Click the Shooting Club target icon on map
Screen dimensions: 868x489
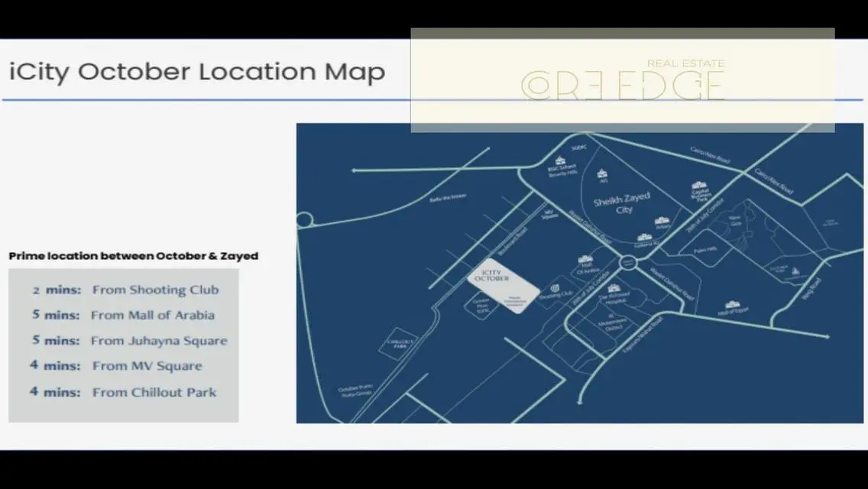(554, 289)
